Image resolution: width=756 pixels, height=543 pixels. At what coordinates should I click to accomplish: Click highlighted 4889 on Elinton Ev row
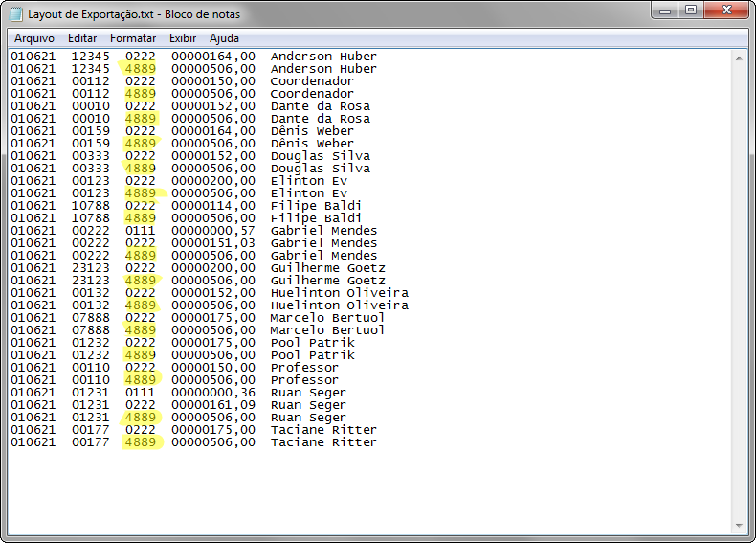140,193
